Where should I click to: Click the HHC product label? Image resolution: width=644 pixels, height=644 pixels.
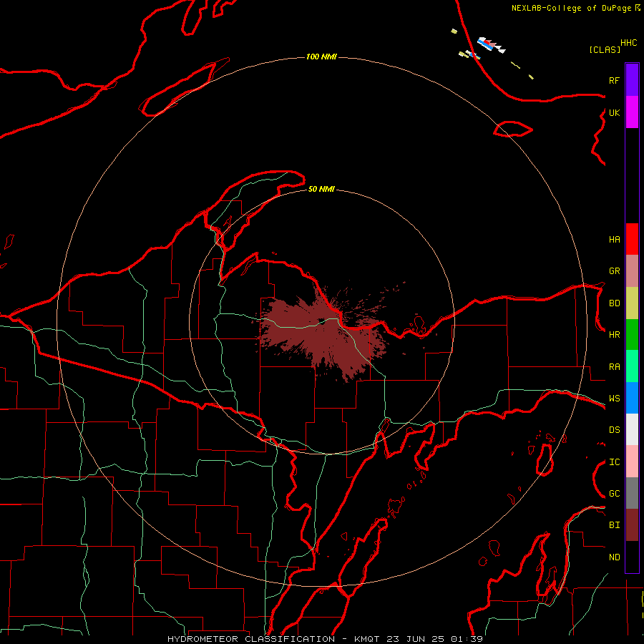point(628,43)
